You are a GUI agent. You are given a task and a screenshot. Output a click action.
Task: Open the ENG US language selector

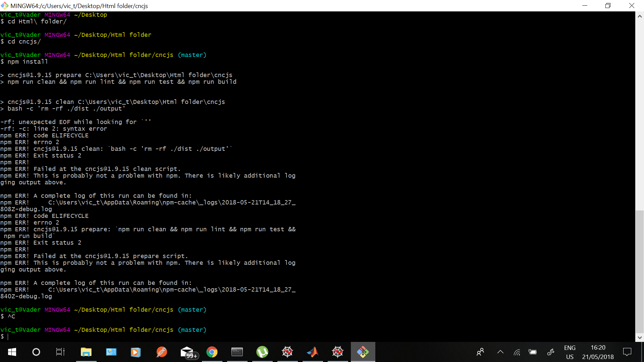570,352
